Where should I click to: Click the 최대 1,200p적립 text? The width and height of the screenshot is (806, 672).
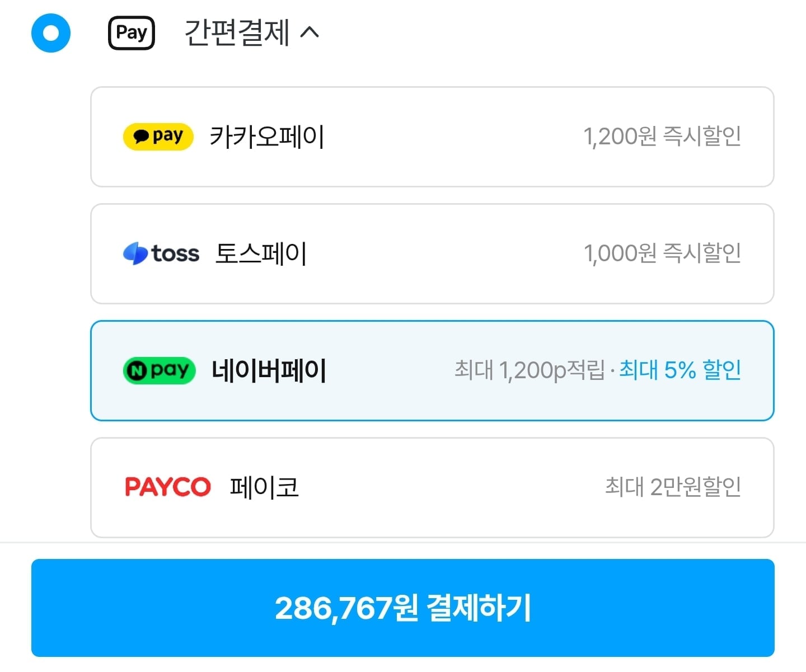529,370
